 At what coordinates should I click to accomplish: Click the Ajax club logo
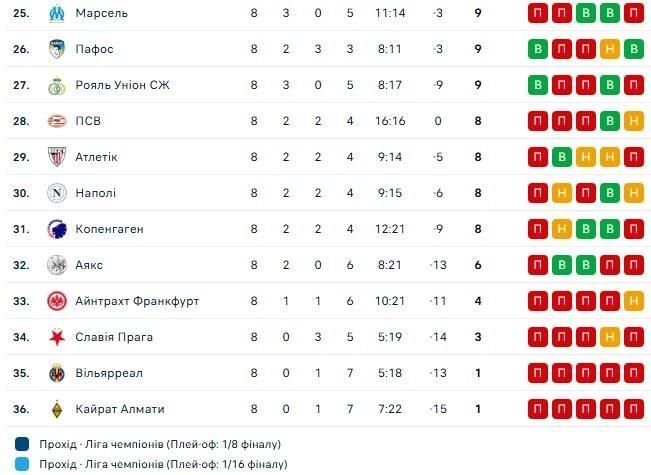pos(56,265)
